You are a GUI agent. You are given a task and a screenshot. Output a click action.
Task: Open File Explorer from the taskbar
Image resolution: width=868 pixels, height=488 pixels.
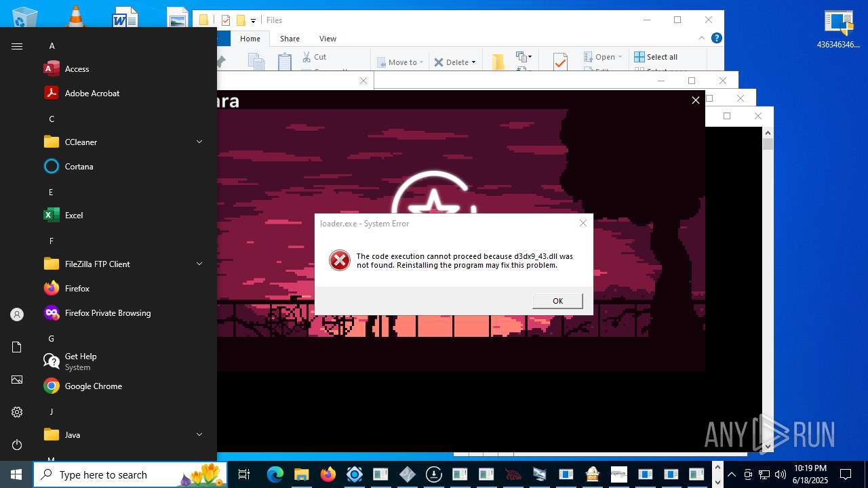coord(301,474)
